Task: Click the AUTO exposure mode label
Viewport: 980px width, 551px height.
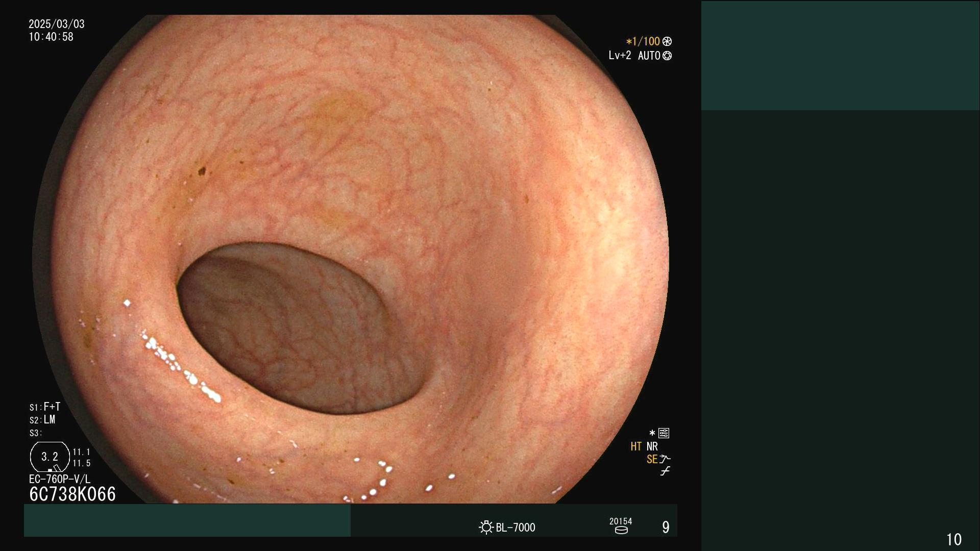Action: coord(649,56)
